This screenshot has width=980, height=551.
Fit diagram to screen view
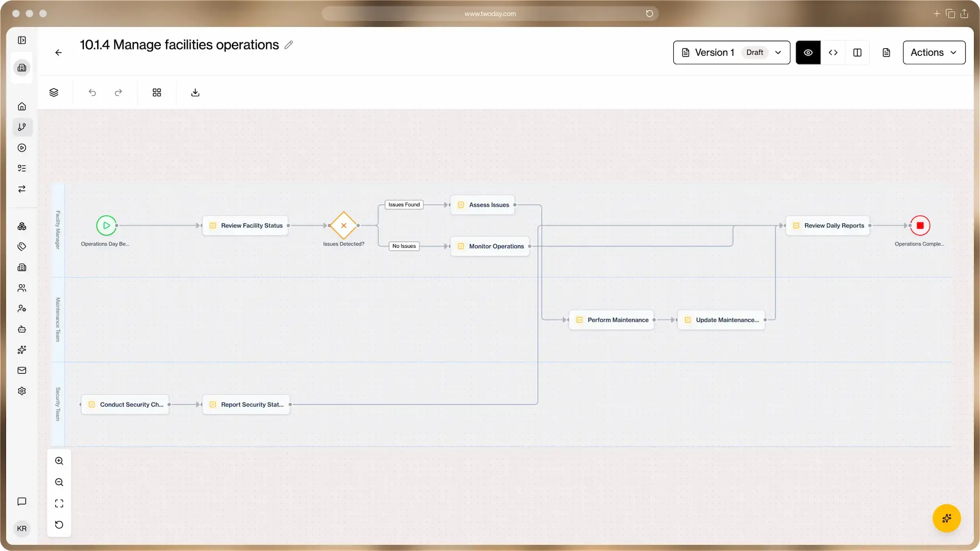(x=59, y=503)
